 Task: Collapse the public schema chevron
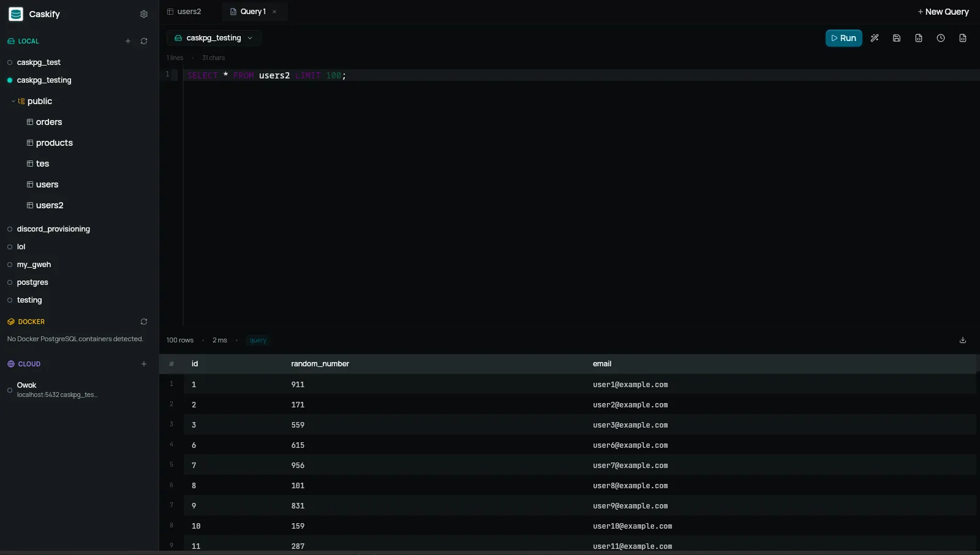pos(13,101)
